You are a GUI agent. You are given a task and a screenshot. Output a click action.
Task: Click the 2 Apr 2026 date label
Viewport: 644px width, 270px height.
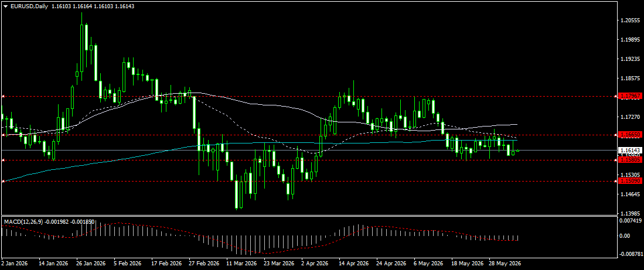pyautogui.click(x=315, y=264)
